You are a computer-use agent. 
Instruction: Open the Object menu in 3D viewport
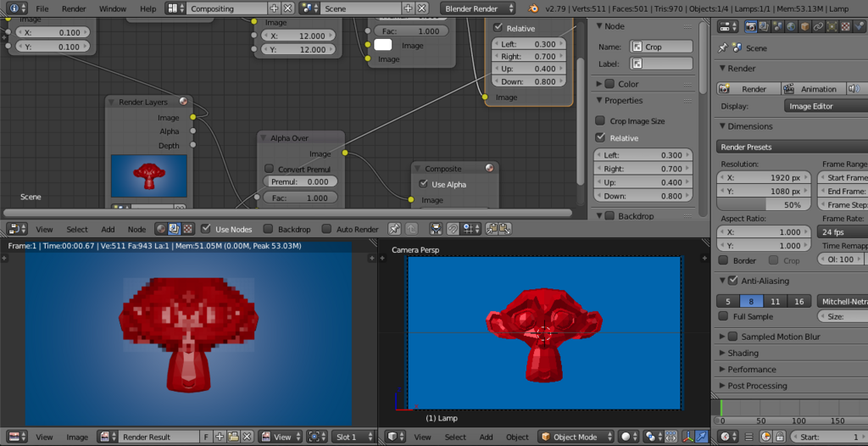[518, 437]
